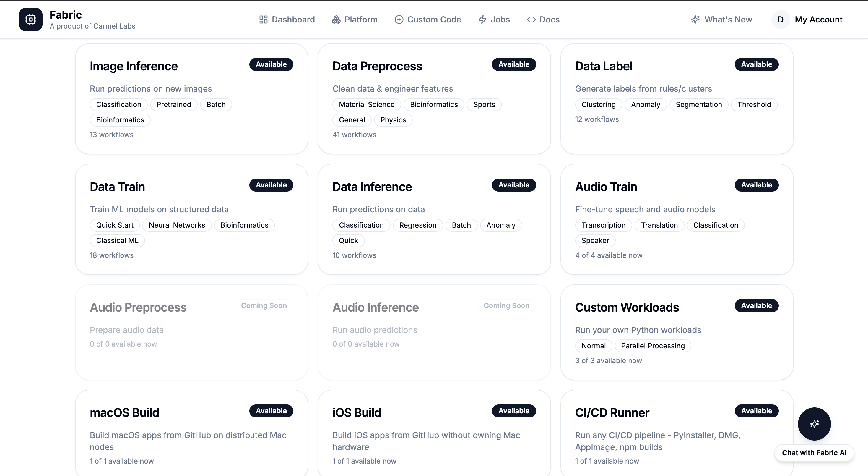Pick the Parallel Processing tag
This screenshot has width=868, height=476.
click(652, 346)
